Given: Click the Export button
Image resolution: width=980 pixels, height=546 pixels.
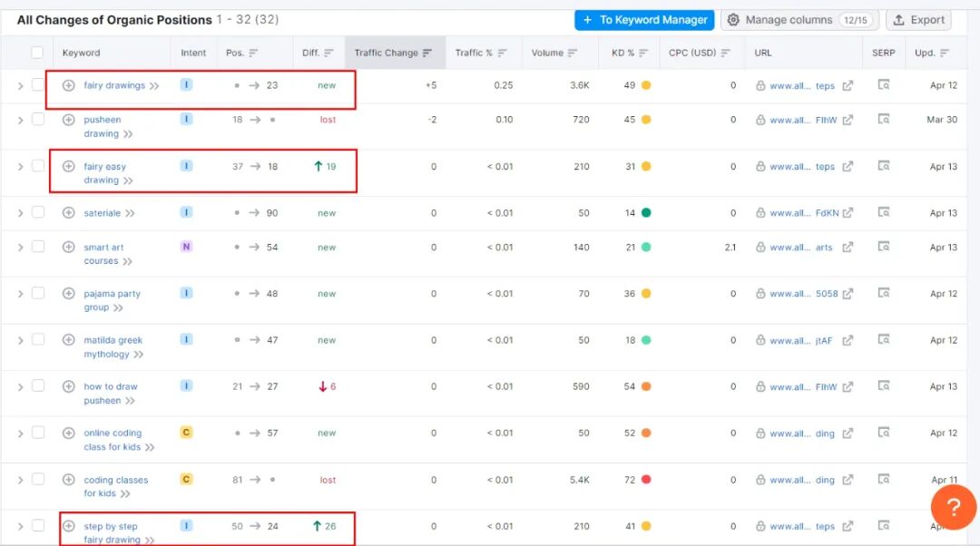Looking at the screenshot, I should (919, 20).
